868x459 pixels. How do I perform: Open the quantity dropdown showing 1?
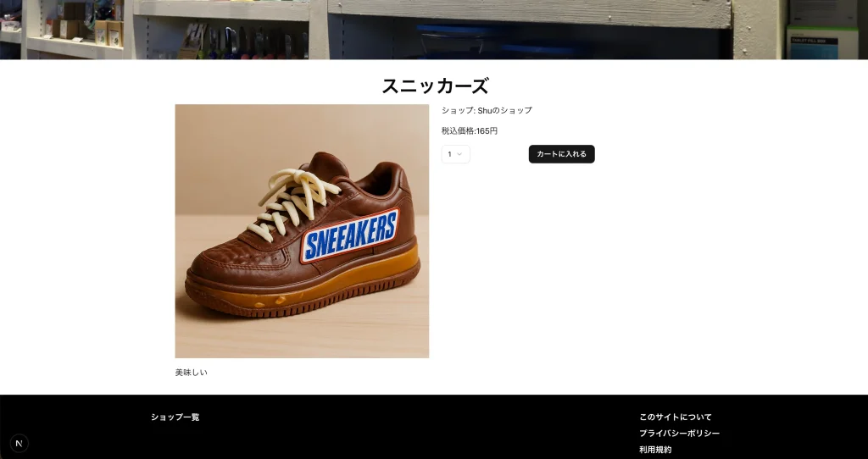pos(455,154)
